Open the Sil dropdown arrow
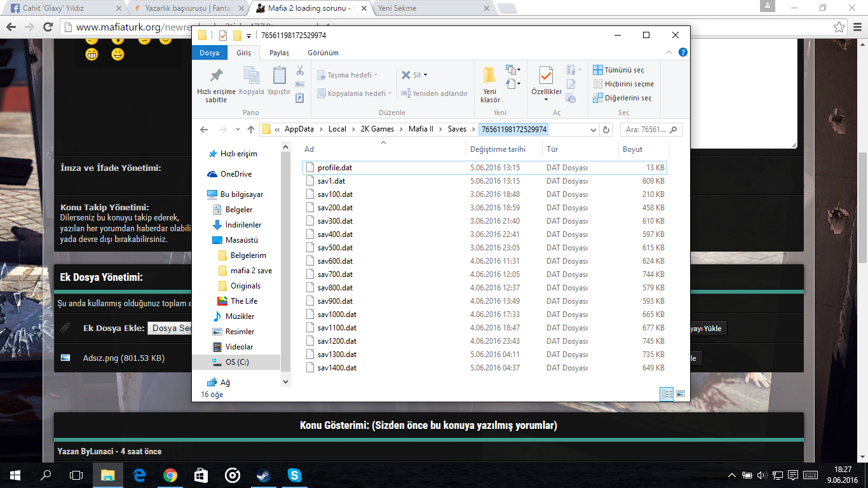The image size is (868, 488). click(425, 75)
